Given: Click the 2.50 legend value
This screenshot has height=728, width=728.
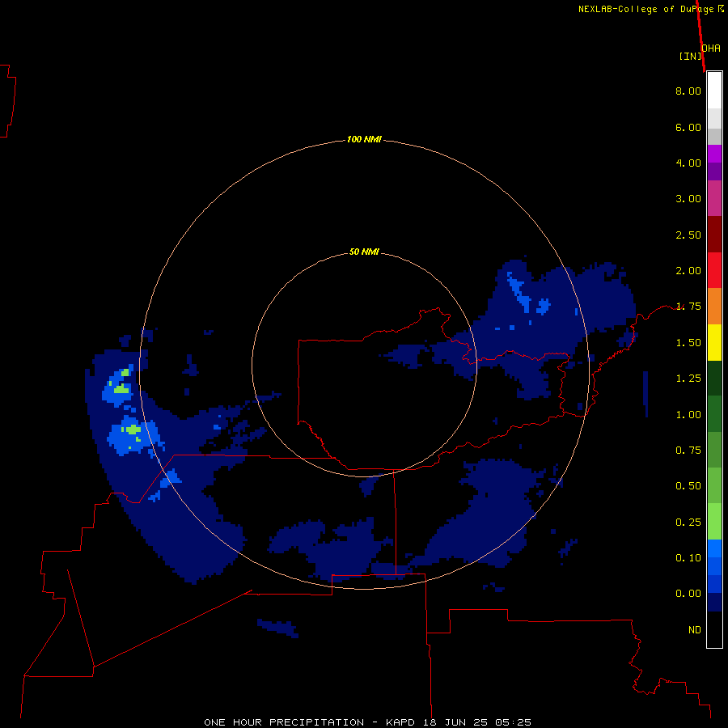Looking at the screenshot, I should tap(688, 235).
